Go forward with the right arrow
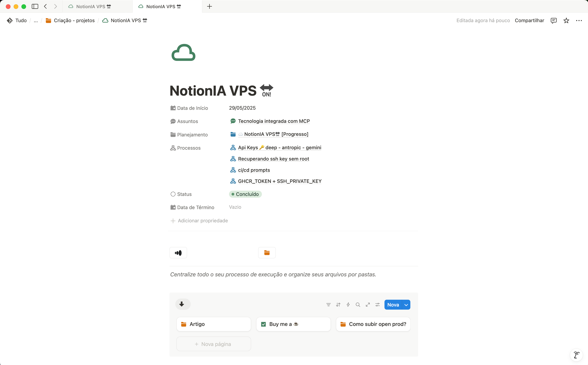The width and height of the screenshot is (588, 365). 56,7
